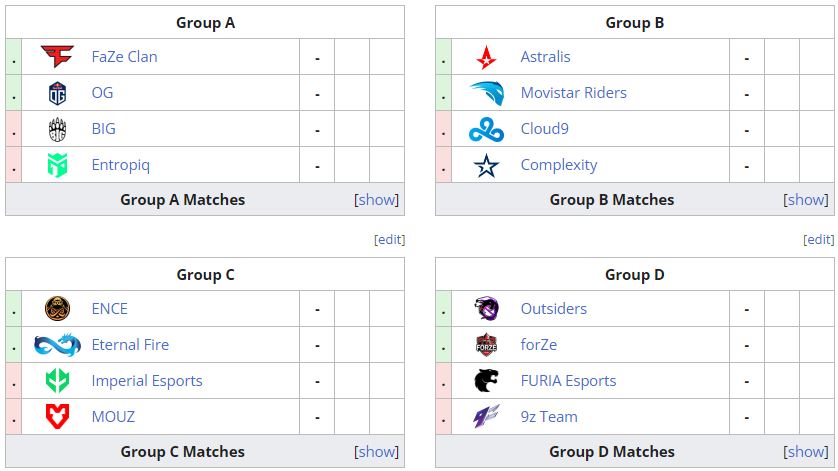This screenshot has width=838, height=471.
Task: Click the Cloud9 cloud logo
Action: click(487, 129)
